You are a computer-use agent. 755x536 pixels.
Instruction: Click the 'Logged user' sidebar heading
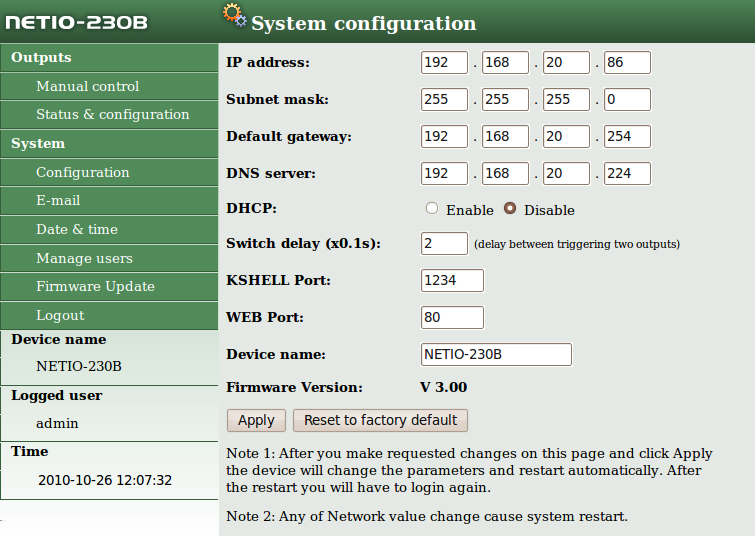57,396
